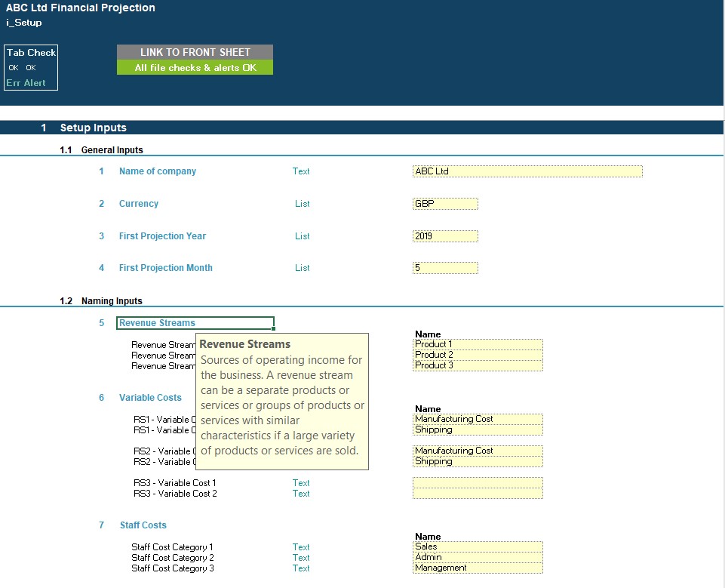This screenshot has height=588, width=725.
Task: Click the ABC Ltd Financial Projection title
Action: [x=81, y=8]
